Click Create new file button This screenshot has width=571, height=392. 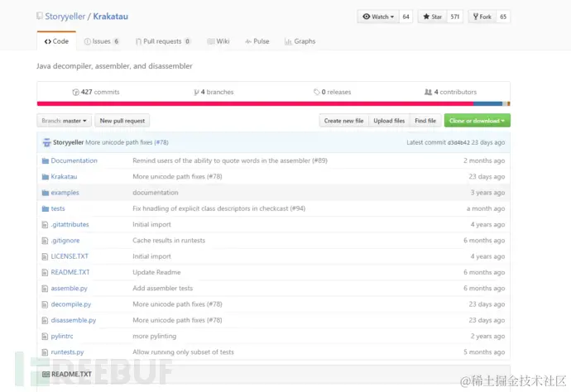click(x=343, y=121)
